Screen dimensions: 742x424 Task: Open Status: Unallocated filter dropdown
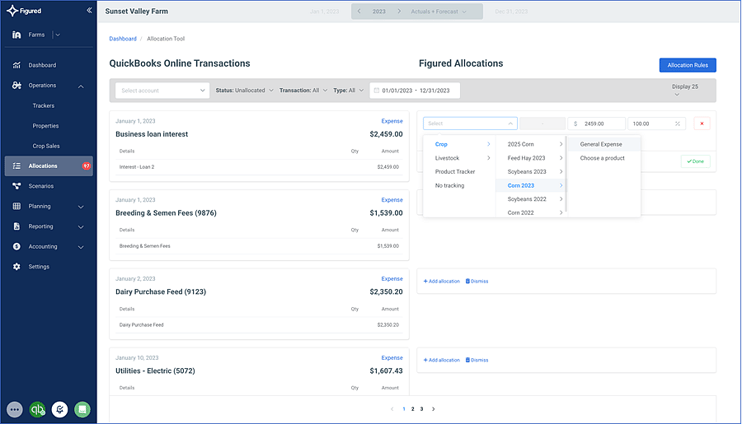(245, 90)
